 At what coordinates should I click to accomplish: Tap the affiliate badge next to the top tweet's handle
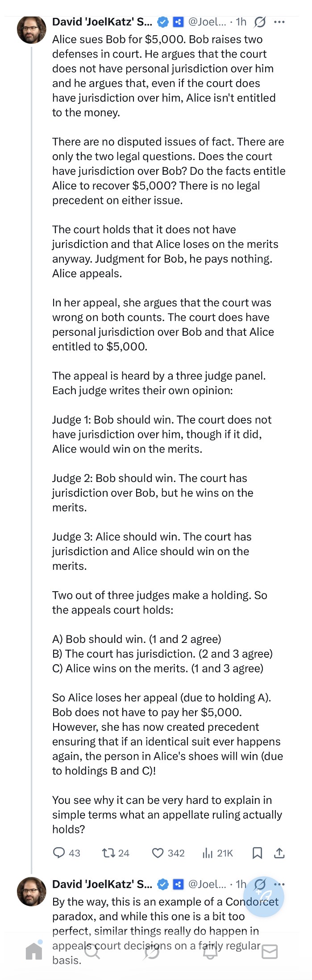click(x=178, y=22)
